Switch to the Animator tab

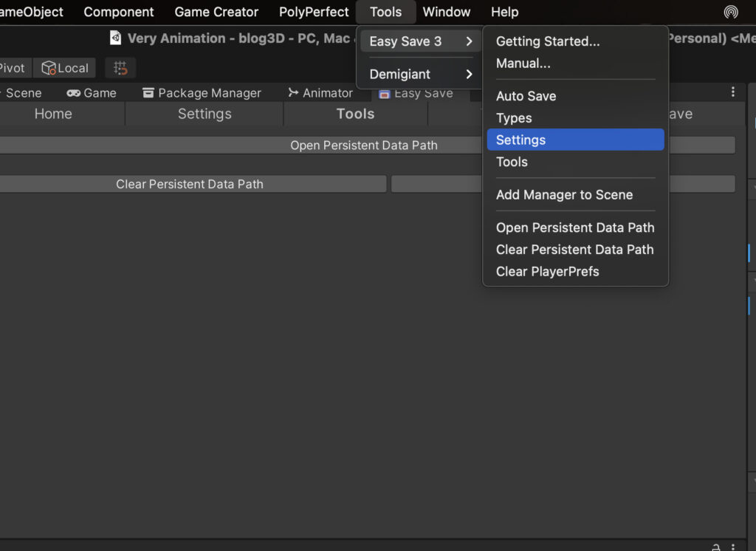(x=320, y=93)
